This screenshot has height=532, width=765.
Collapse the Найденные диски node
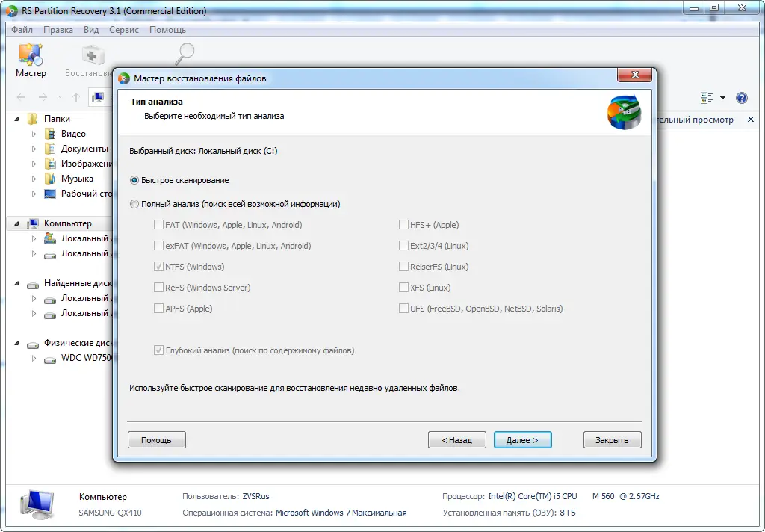(16, 283)
